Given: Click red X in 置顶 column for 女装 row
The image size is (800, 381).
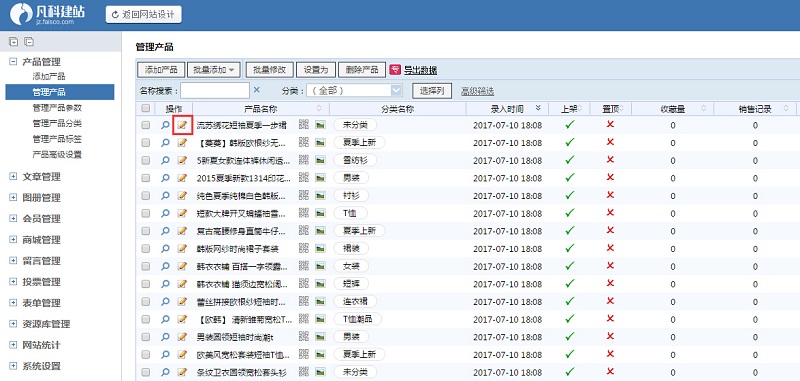Looking at the screenshot, I should [x=610, y=265].
